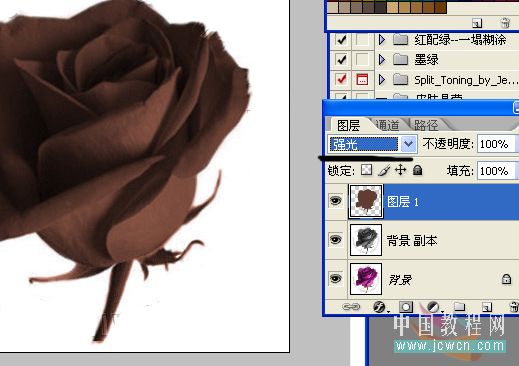Select the 图层 1 layer name
Screen dimensions: 519x366
pyautogui.click(x=403, y=202)
